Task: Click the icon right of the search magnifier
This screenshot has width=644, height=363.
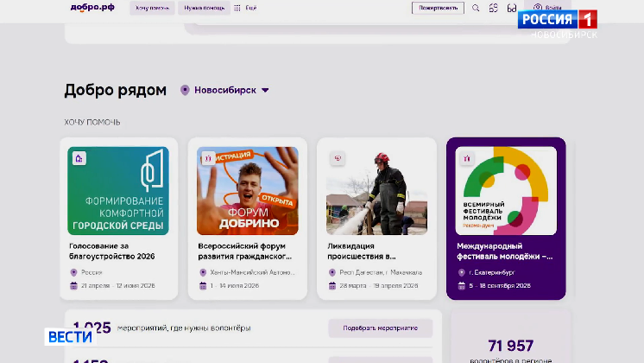Action: (493, 8)
